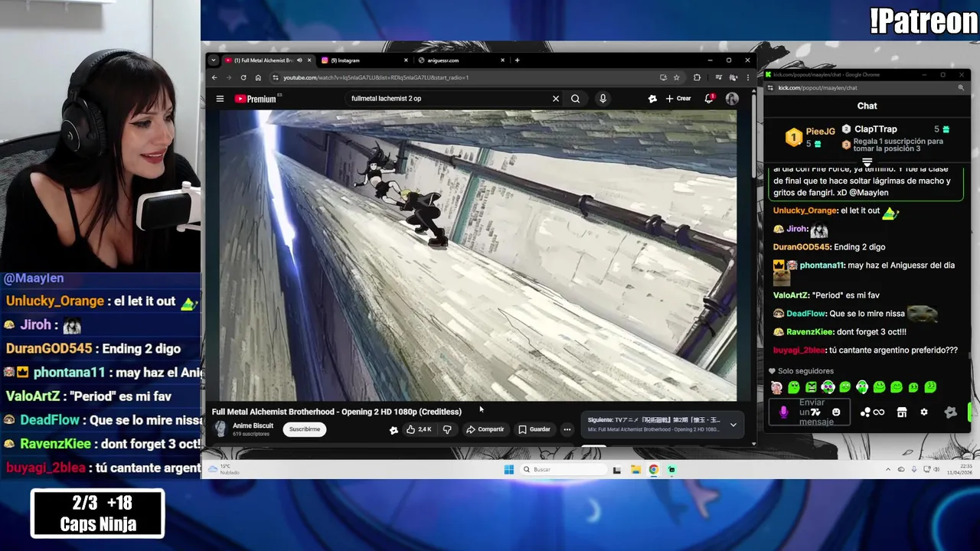Open the Compartir share dialog
Screen dimensions: 980x551
click(485, 429)
